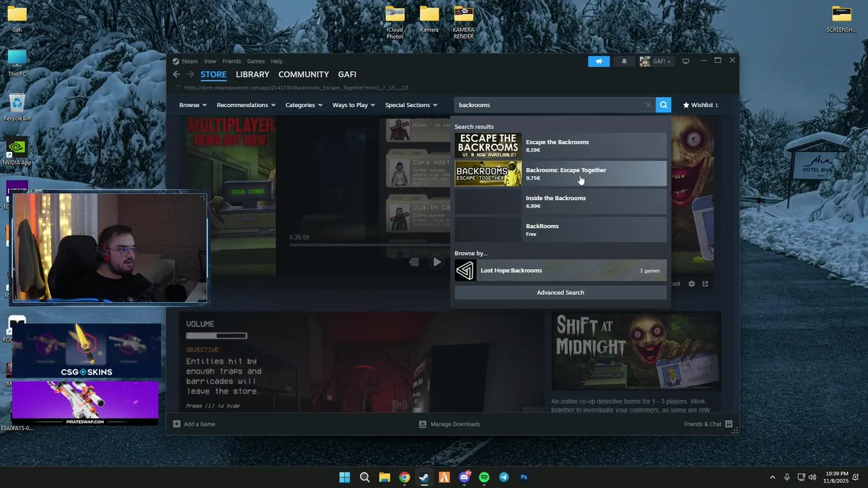
Task: Open Telegram from the taskbar
Action: pos(504,477)
